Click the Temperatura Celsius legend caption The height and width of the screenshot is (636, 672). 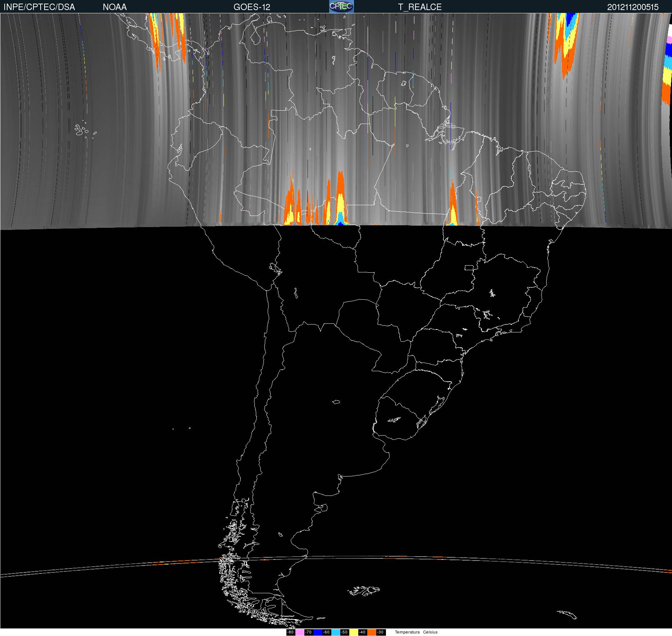click(x=416, y=632)
